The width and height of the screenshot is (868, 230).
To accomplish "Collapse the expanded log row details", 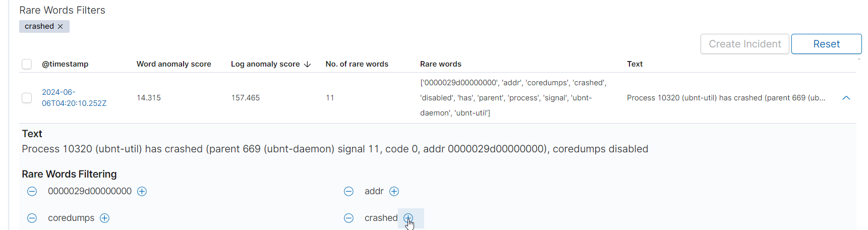I will 846,98.
